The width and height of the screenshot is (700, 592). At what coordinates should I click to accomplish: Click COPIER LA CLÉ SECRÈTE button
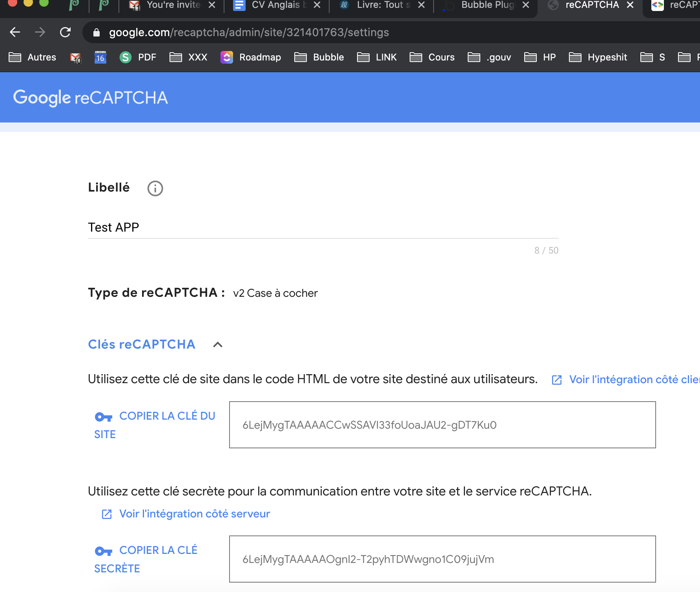pyautogui.click(x=146, y=559)
